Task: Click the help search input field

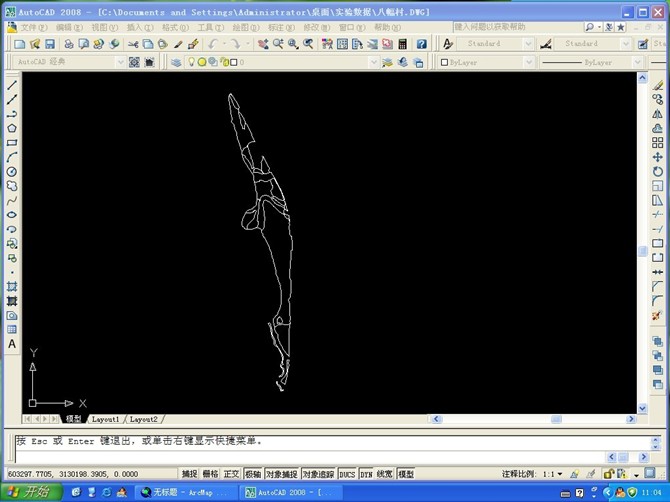Action: pos(525,28)
